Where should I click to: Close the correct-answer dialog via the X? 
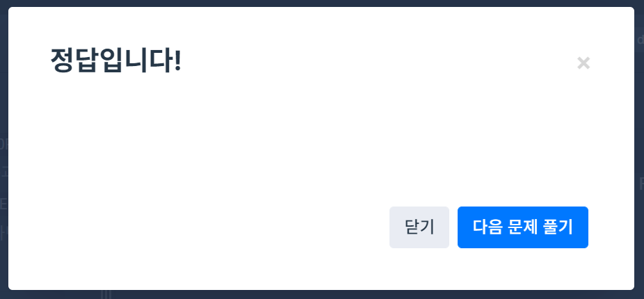click(x=583, y=63)
